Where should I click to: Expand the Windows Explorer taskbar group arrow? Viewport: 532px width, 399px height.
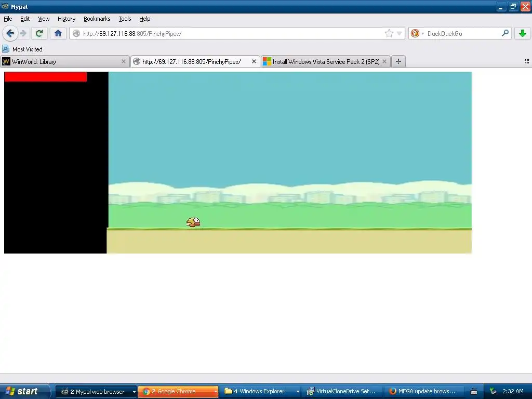tap(298, 392)
